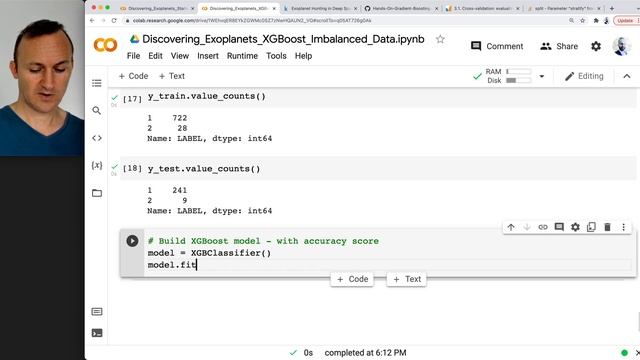
Task: Open variables inspector sidebar icon
Action: 97,165
